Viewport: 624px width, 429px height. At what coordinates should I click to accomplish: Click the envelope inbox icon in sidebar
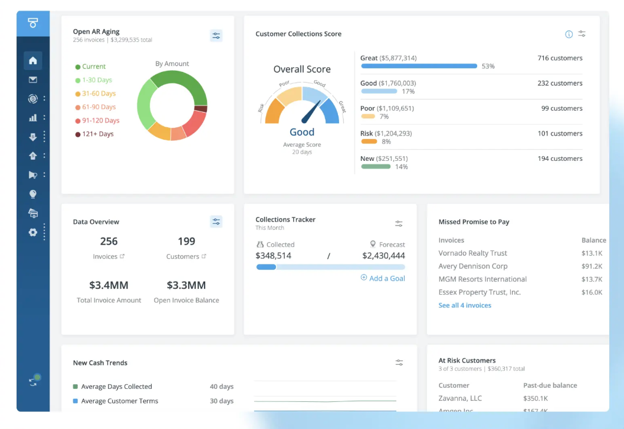point(33,80)
